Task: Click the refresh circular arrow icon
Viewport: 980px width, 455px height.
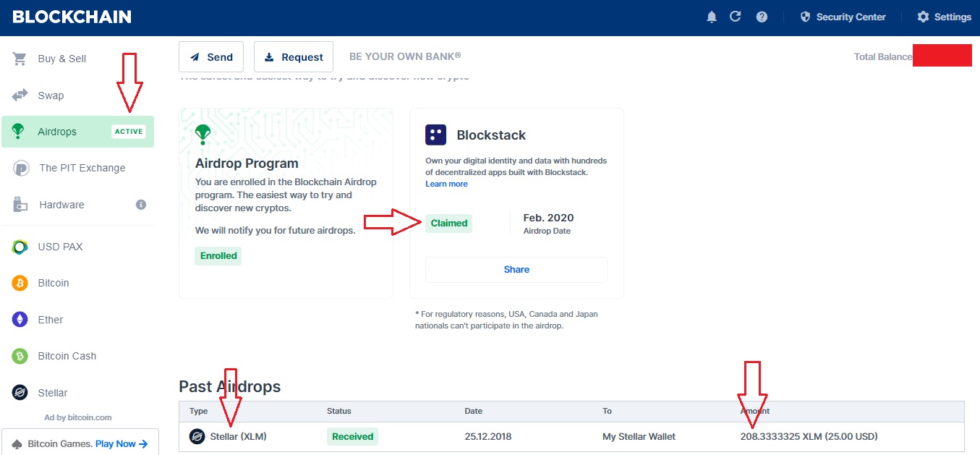Action: click(x=736, y=17)
